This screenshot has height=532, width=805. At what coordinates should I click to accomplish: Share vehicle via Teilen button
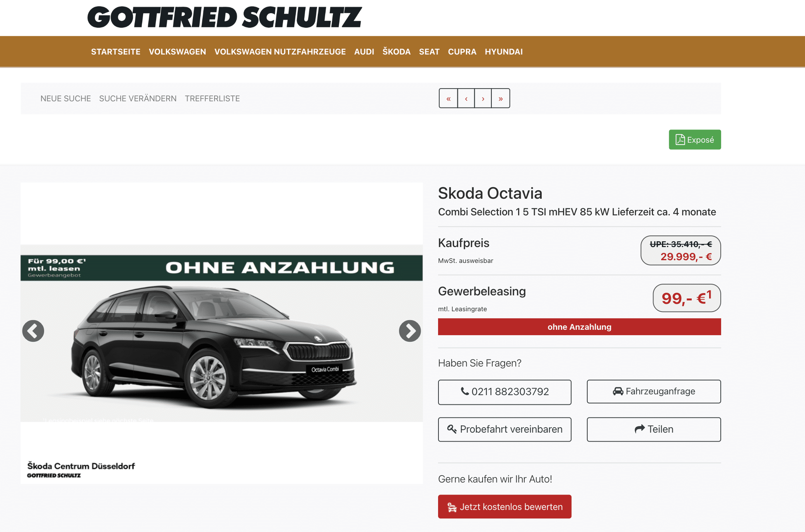point(654,429)
